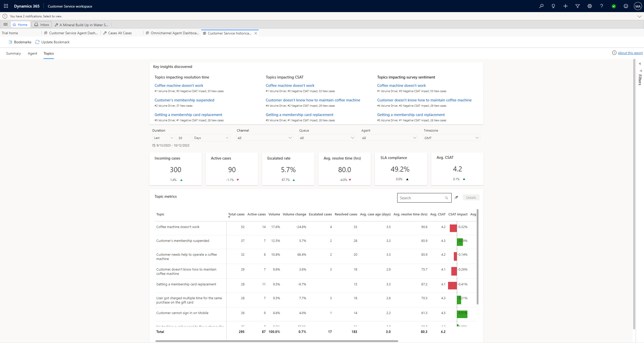
Task: Click the Avg. CSAT 4.2 card
Action: (x=457, y=169)
